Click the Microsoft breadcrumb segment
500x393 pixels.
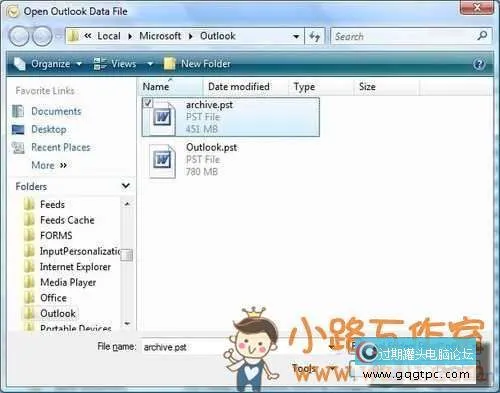pyautogui.click(x=160, y=36)
